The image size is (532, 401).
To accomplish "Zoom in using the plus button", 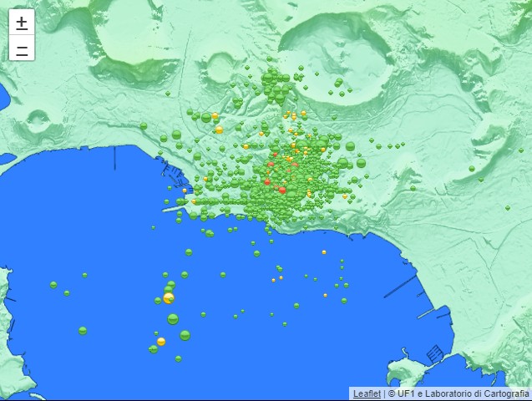I will pyautogui.click(x=21, y=23).
